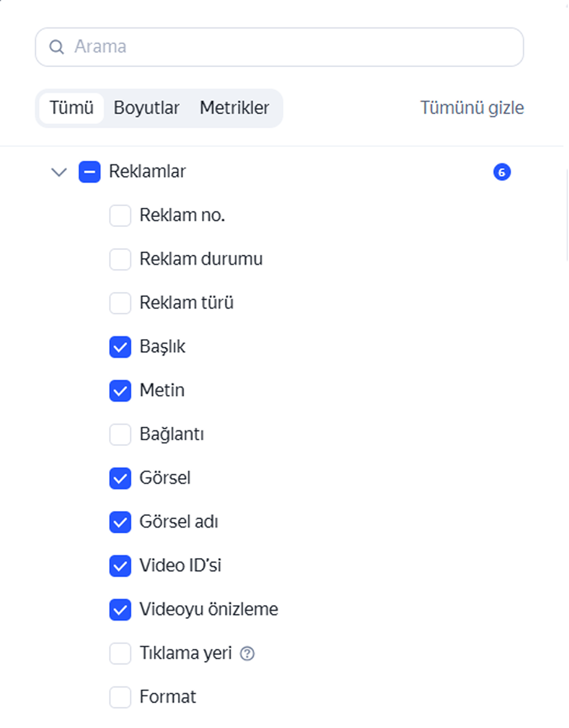Uncheck the Görsel checkbox

tap(120, 479)
